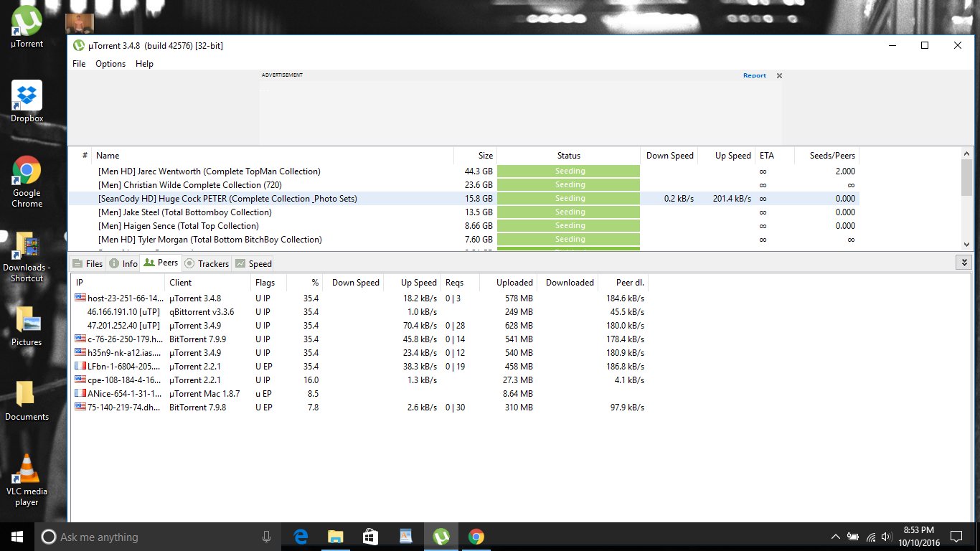Collapse the detail pane using double-chevron button
Viewport: 980px width, 551px height.
(x=964, y=263)
